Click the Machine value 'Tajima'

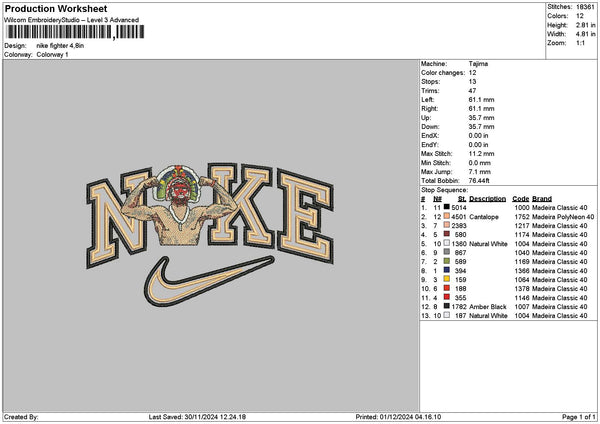pos(478,64)
